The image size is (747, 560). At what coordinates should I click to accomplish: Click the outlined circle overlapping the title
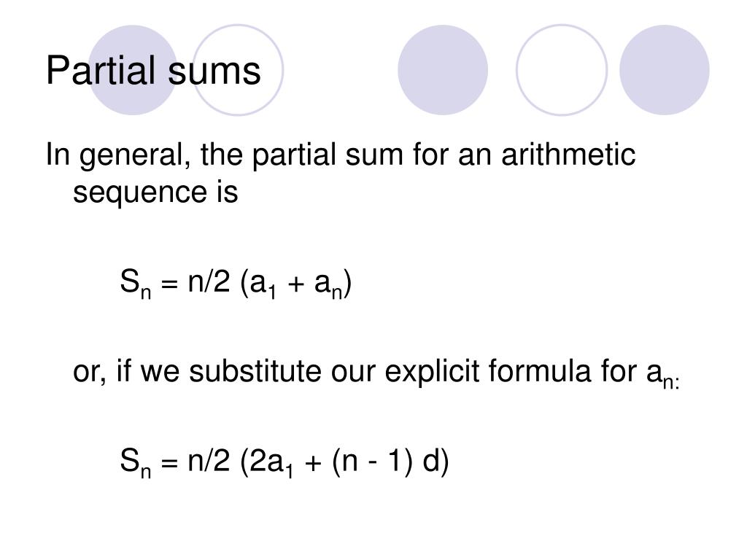pos(238,70)
